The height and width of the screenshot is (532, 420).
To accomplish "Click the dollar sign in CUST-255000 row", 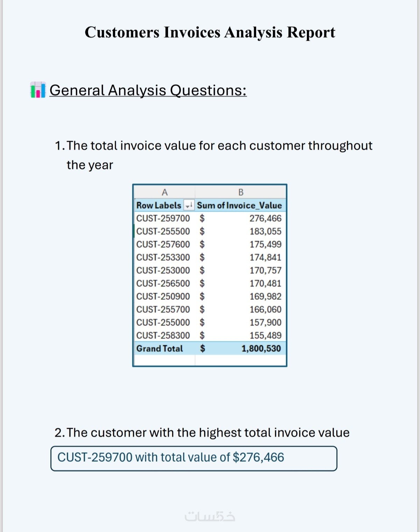I will tap(202, 322).
